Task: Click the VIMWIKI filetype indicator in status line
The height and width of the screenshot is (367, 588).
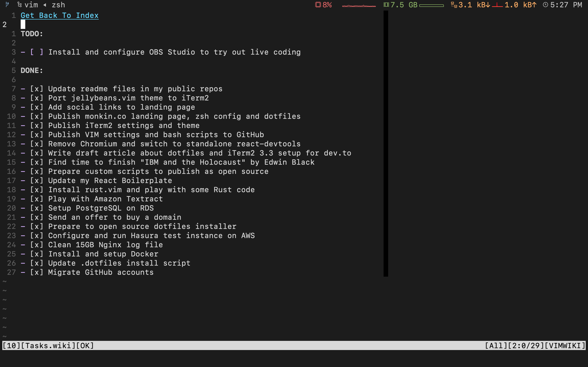Action: click(x=565, y=345)
